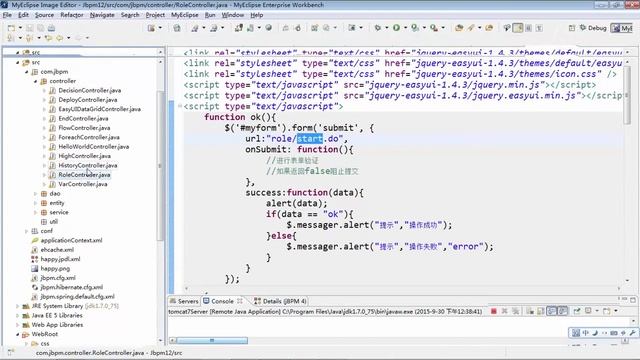Open dropdown arrow next to Run icon

coord(405,28)
